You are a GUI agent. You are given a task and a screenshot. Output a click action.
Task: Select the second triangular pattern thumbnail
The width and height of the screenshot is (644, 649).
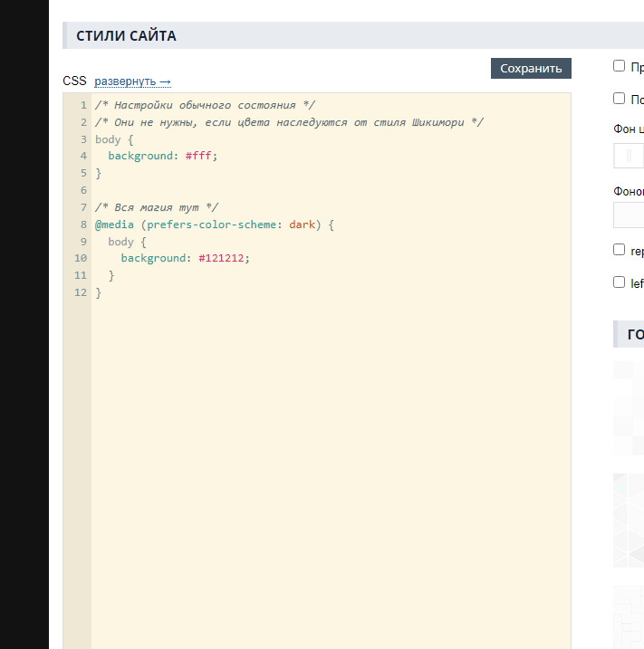629,520
